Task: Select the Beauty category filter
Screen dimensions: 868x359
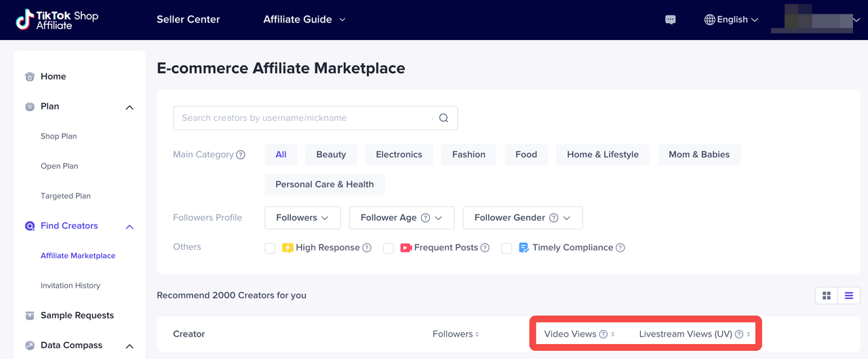Action: pyautogui.click(x=331, y=155)
